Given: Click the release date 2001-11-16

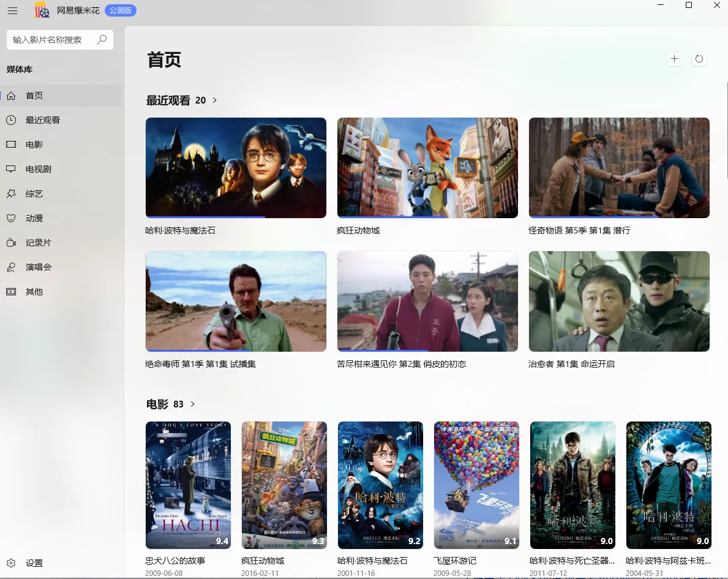Looking at the screenshot, I should (356, 573).
